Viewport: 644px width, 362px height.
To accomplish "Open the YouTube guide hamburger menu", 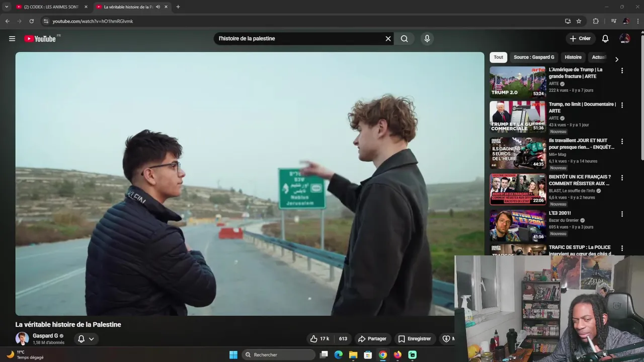I will [12, 39].
